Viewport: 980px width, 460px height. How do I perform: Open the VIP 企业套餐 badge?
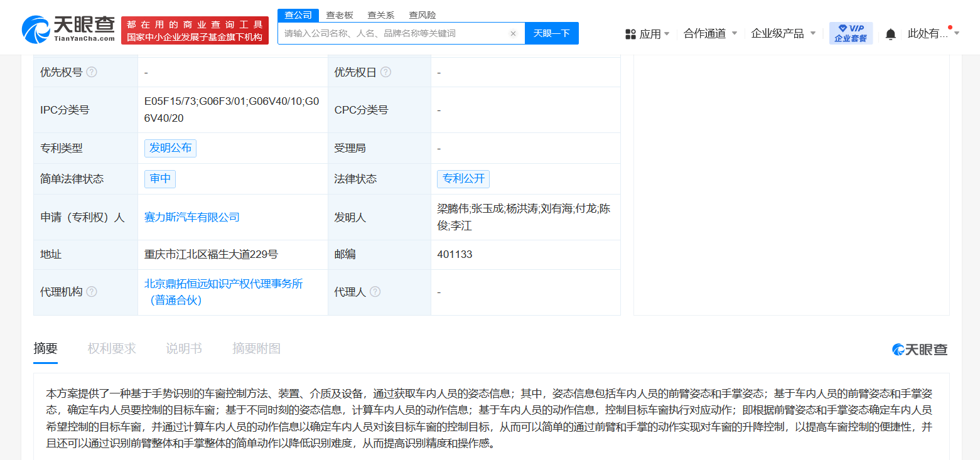851,33
